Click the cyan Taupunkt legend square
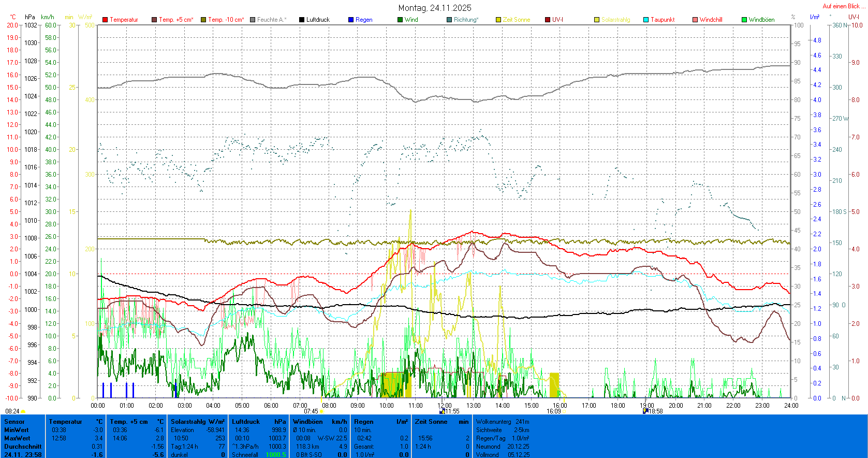This screenshot has width=868, height=458. (x=646, y=20)
